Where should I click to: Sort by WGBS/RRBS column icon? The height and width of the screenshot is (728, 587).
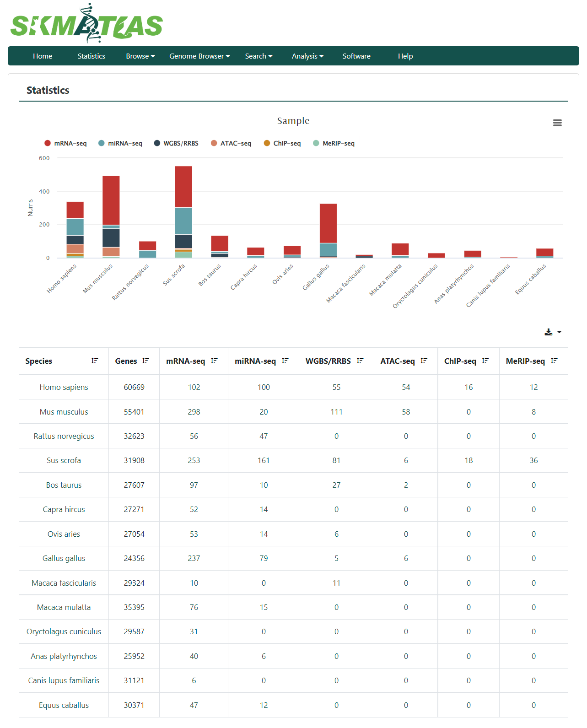pos(360,361)
